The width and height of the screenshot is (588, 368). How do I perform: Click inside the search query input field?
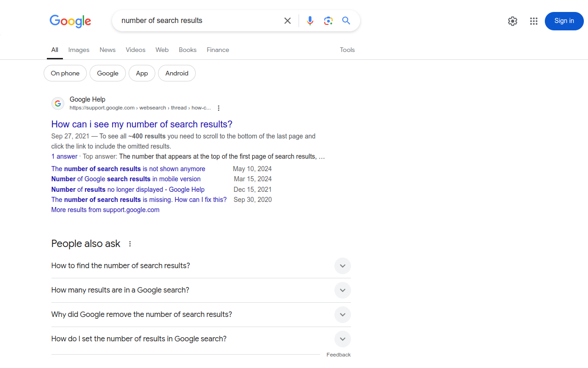tap(198, 21)
